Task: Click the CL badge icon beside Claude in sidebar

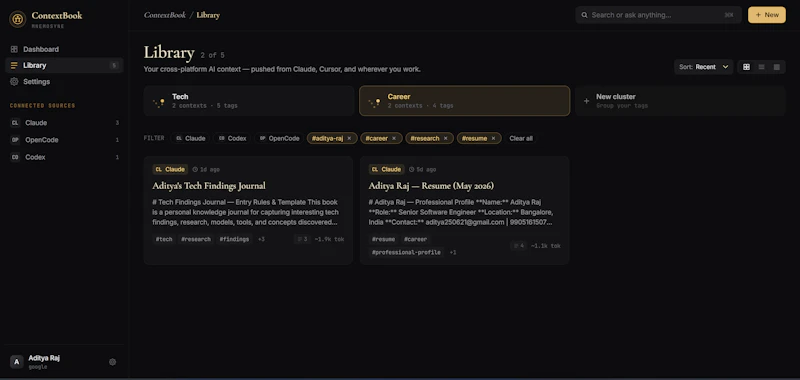Action: 15,123
